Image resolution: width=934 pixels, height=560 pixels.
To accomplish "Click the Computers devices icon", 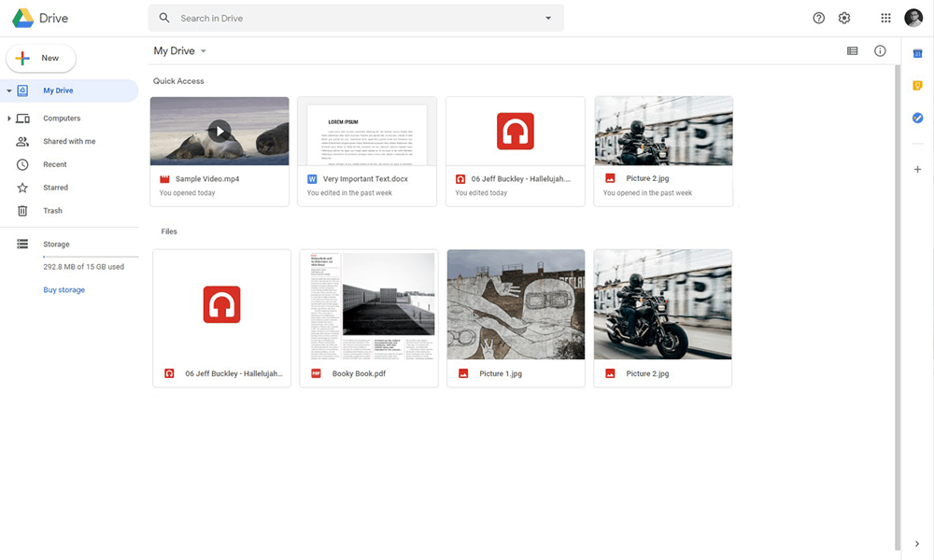I will coord(22,119).
